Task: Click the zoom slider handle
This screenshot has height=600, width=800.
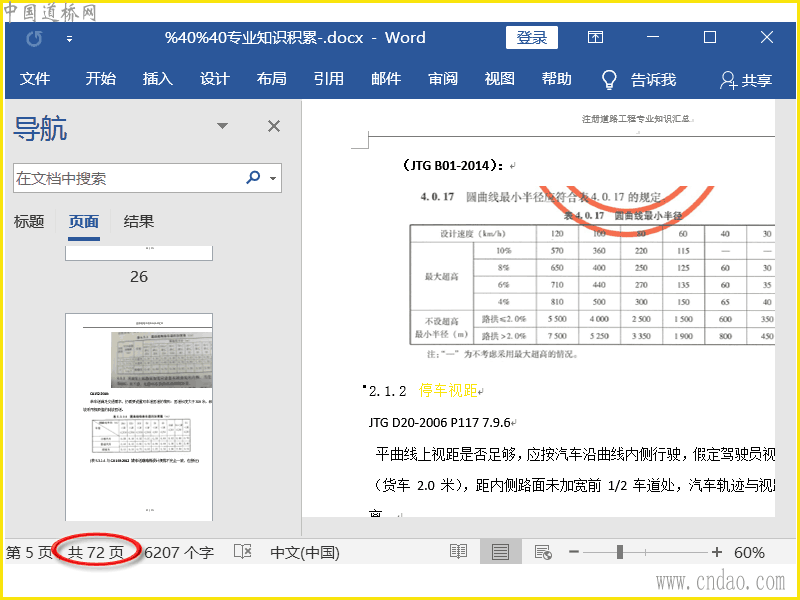Action: pos(620,552)
